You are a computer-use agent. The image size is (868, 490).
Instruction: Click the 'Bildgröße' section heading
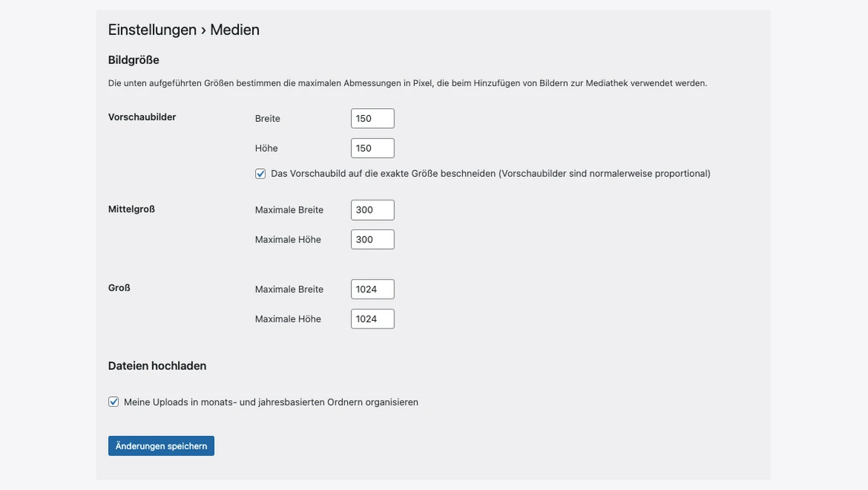133,60
